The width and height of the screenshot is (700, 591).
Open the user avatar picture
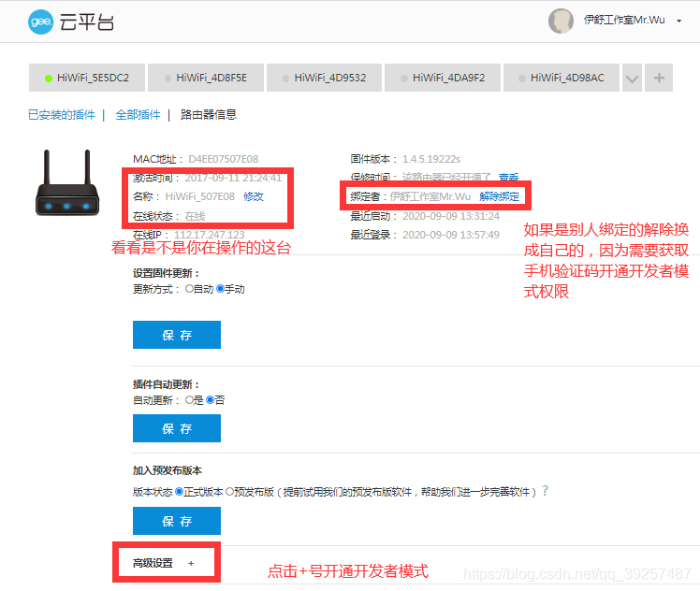click(x=561, y=21)
